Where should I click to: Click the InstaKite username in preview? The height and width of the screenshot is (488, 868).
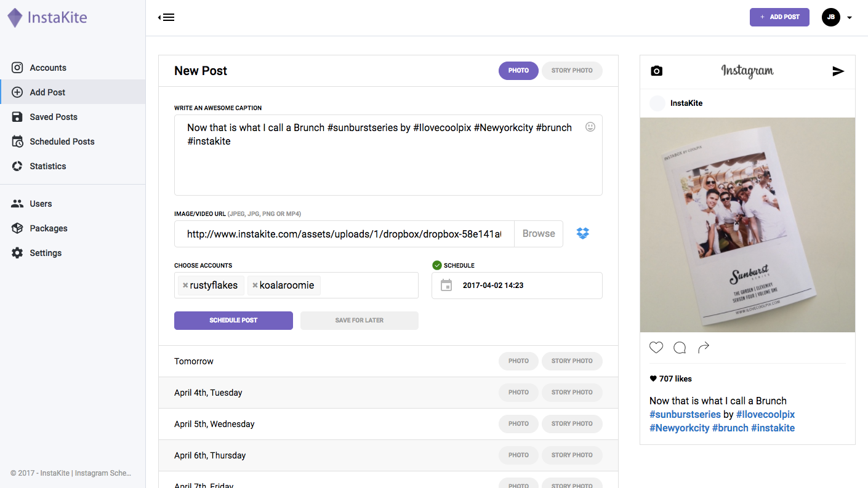[686, 103]
